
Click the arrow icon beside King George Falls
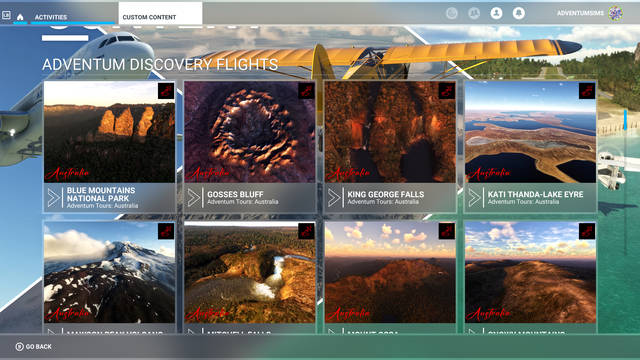334,198
